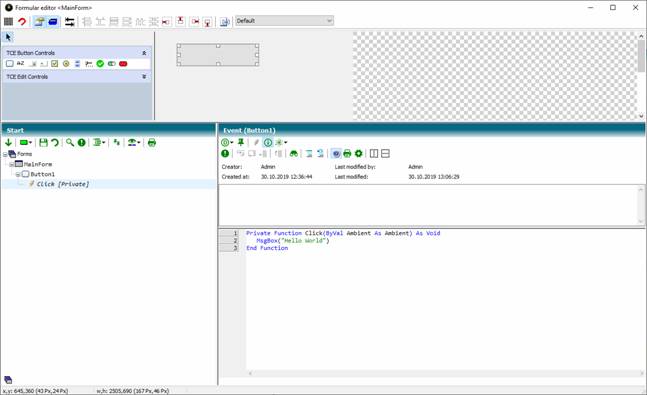647x395 pixels.
Task: Click creation date 30.10.2019 12:36:44
Action: 286,177
